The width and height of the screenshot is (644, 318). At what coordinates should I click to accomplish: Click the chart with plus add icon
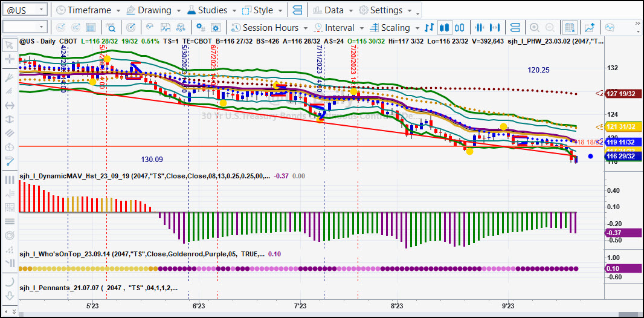point(590,28)
